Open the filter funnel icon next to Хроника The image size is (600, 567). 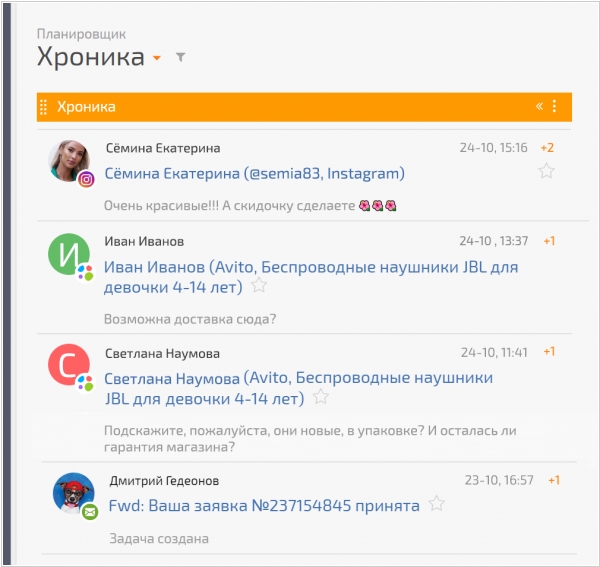pyautogui.click(x=181, y=57)
